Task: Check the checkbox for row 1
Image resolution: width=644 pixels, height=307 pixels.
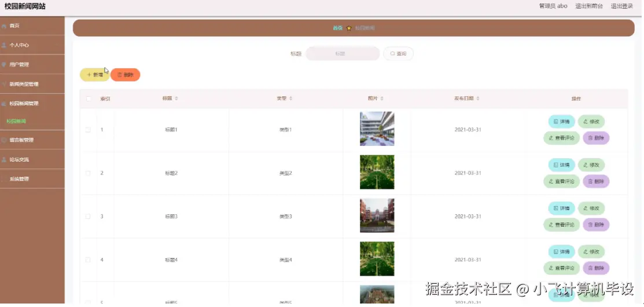Action: coord(88,130)
